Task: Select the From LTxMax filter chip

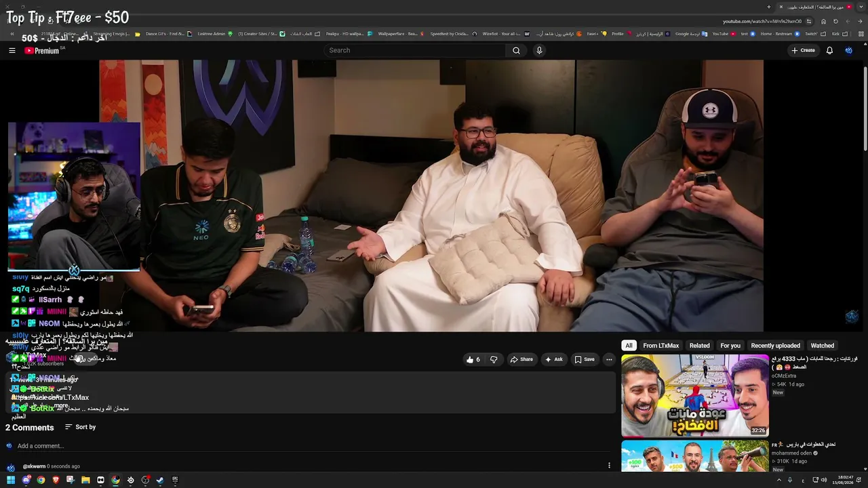Action: click(661, 346)
